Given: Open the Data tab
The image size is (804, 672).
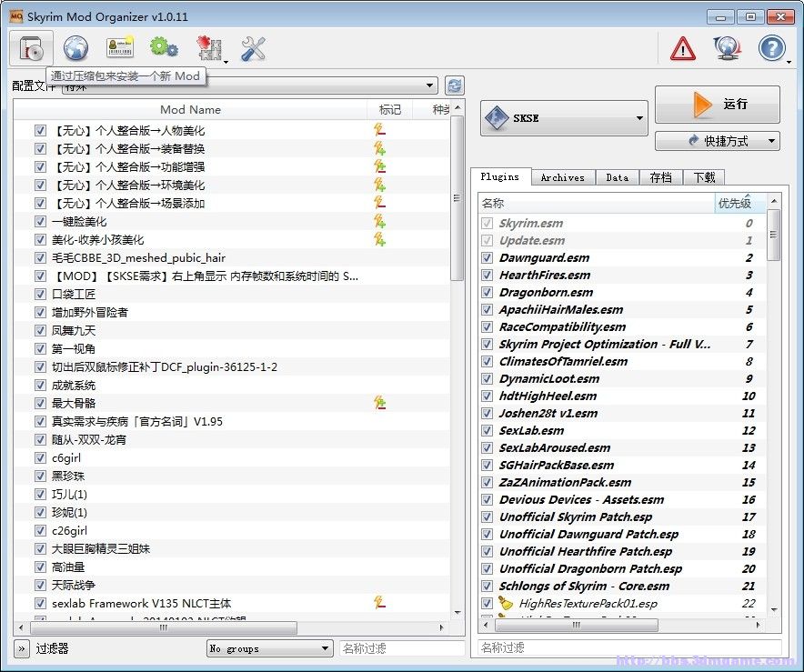Looking at the screenshot, I should click(x=618, y=177).
